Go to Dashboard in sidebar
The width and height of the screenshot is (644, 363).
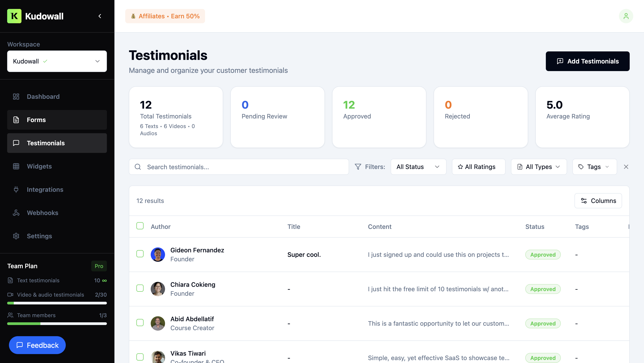(x=43, y=96)
